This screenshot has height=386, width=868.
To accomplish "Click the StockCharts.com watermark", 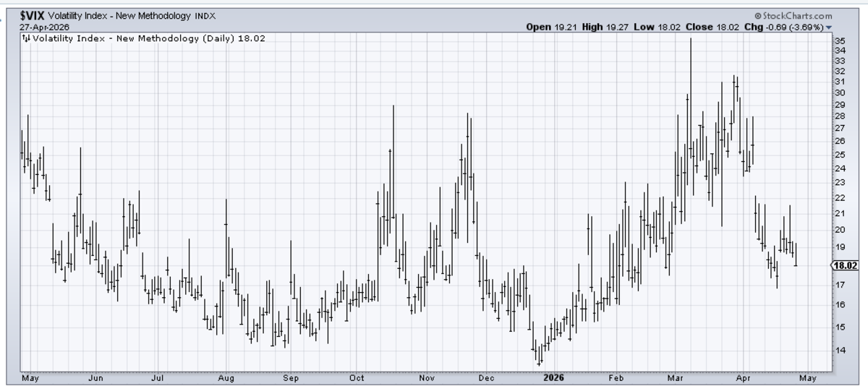I will tap(793, 16).
